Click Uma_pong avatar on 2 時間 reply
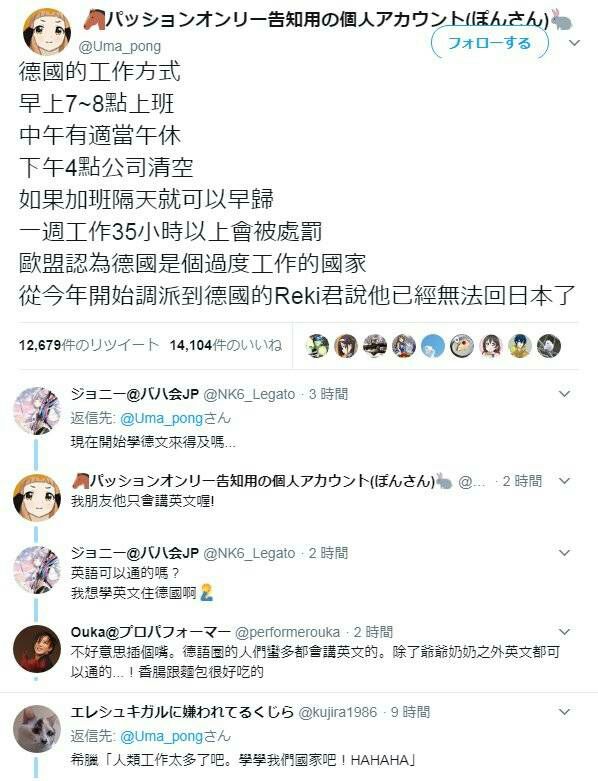 click(x=36, y=498)
